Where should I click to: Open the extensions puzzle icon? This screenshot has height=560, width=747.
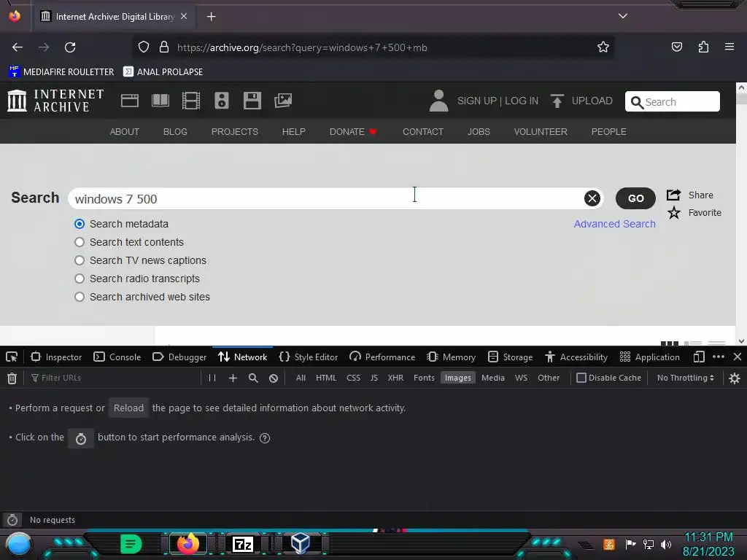[x=703, y=47]
